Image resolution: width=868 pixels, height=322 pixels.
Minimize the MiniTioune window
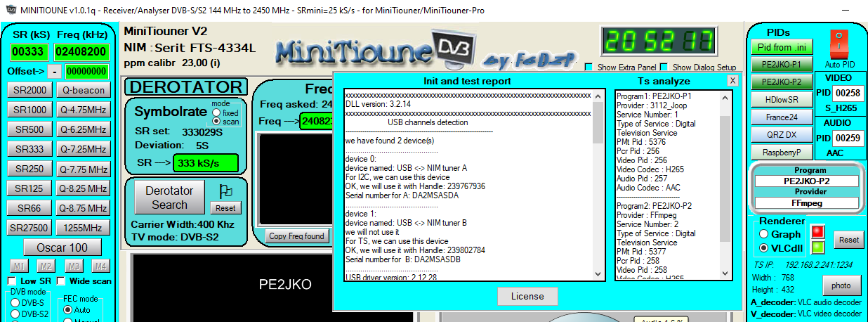pyautogui.click(x=845, y=10)
